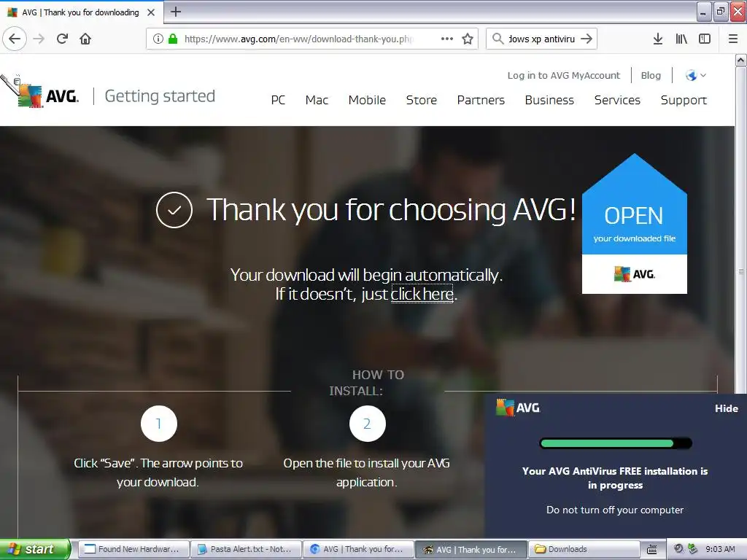
Task: Click the step 1 circle
Action: tap(158, 424)
